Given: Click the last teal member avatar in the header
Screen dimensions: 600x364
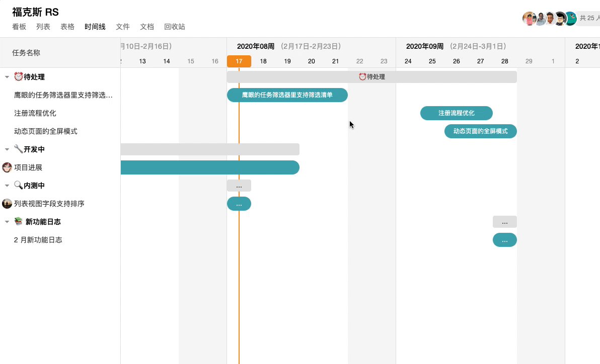Looking at the screenshot, I should [x=570, y=19].
